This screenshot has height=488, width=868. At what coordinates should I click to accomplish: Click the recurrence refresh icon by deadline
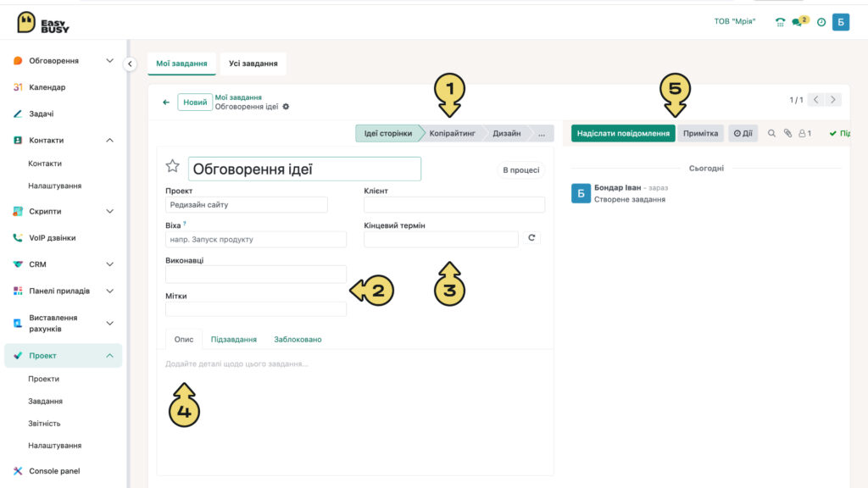pyautogui.click(x=531, y=238)
